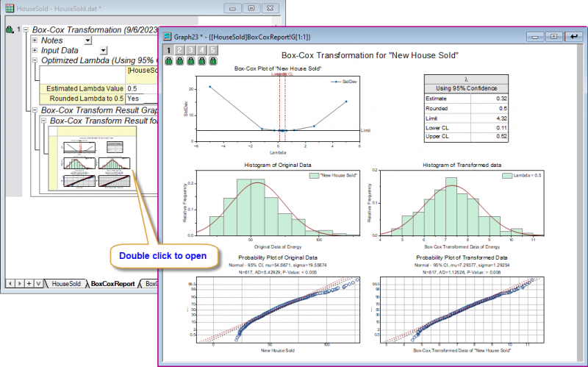This screenshot has width=588, height=367.
Task: Open the sheet list V button
Action: pos(38,284)
